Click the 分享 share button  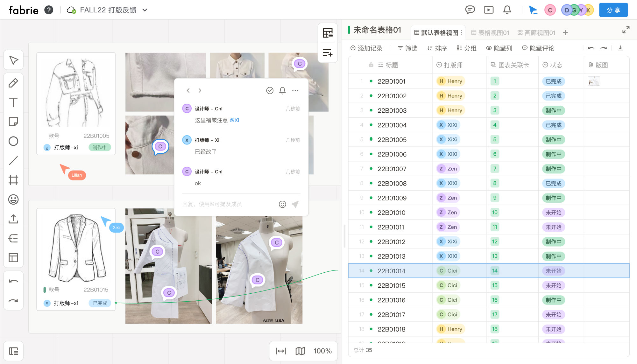(613, 10)
